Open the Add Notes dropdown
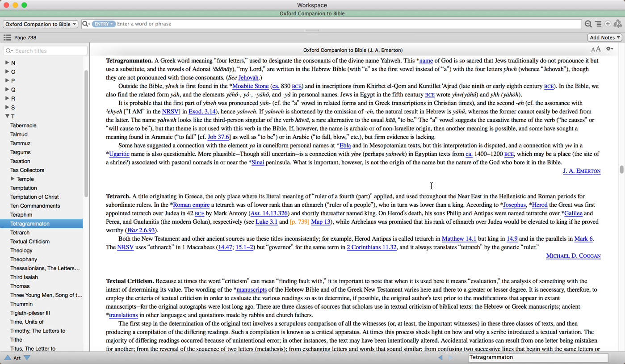 (x=605, y=38)
